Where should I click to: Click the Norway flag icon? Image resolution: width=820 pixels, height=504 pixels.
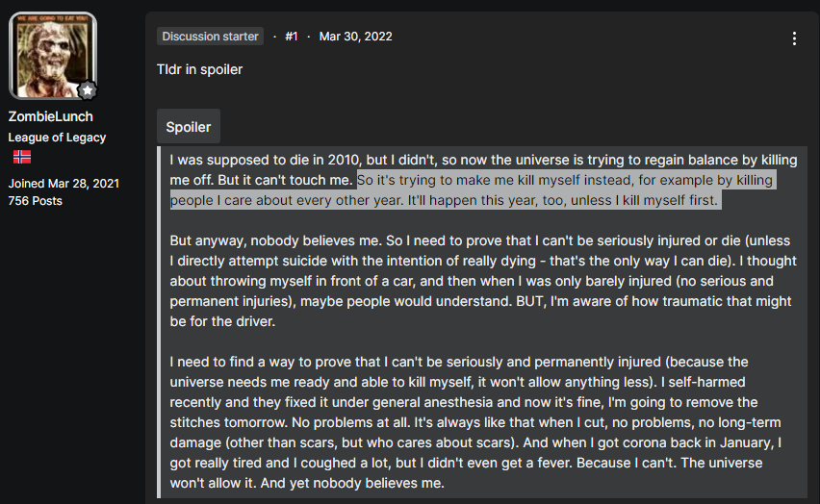[22, 157]
